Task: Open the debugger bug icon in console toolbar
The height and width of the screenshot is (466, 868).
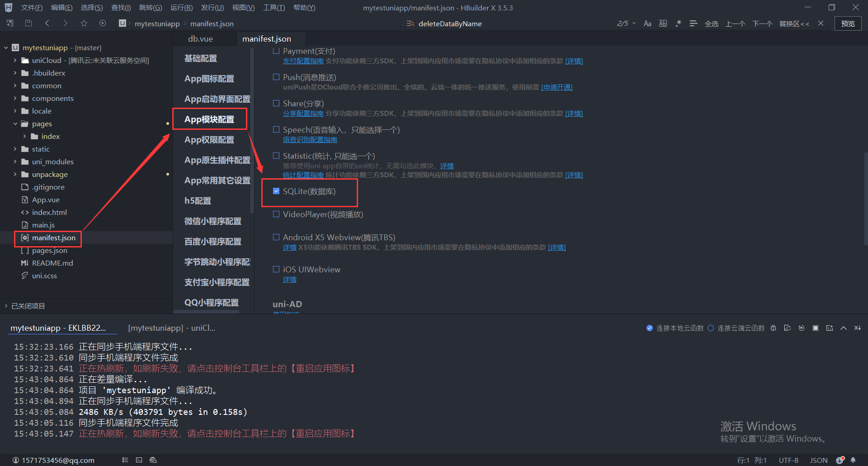Action: coord(773,328)
